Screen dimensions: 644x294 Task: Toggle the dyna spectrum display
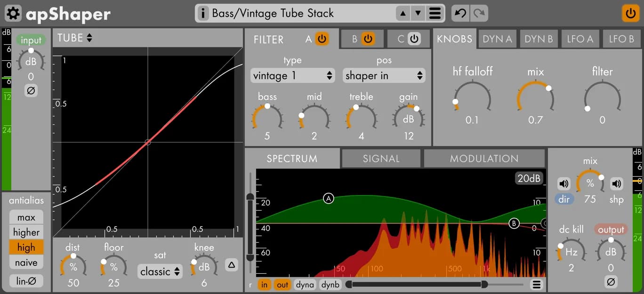(305, 285)
